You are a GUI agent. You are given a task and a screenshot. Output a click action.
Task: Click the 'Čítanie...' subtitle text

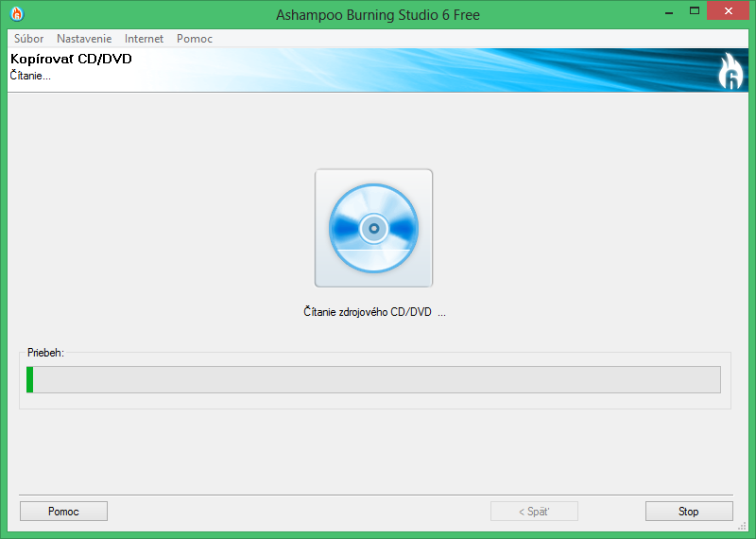tap(30, 76)
